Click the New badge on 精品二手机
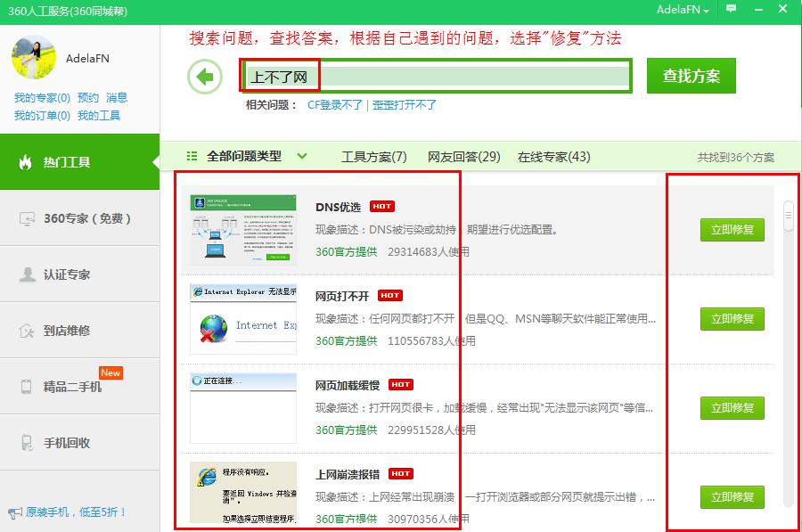The height and width of the screenshot is (532, 802). (x=110, y=372)
